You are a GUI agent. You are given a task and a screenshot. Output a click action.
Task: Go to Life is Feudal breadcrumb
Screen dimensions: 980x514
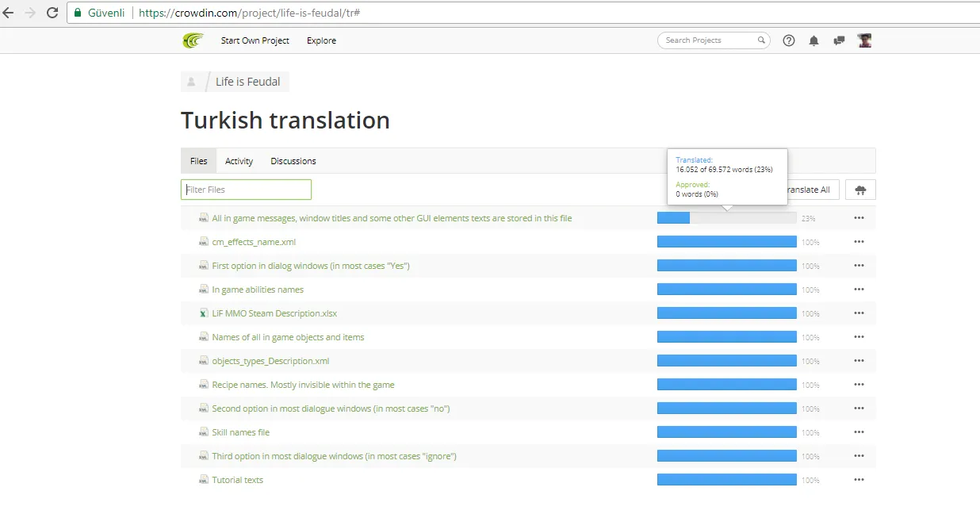click(x=247, y=82)
